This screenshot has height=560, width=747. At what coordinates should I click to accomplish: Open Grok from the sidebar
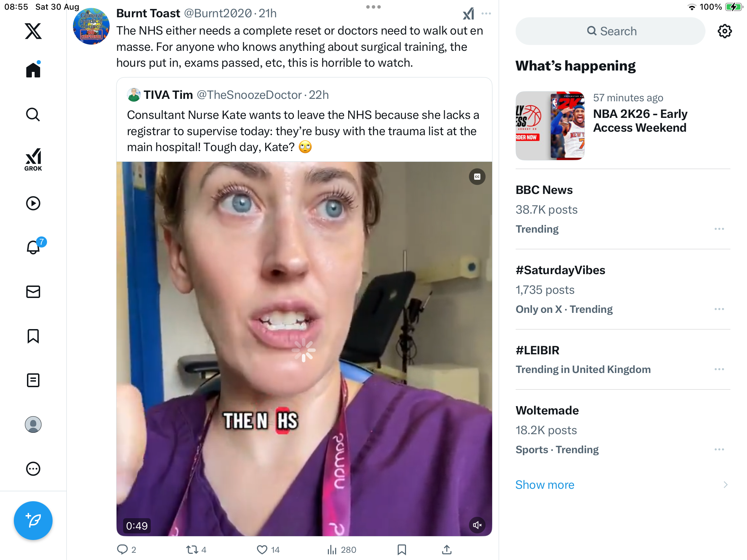(33, 159)
